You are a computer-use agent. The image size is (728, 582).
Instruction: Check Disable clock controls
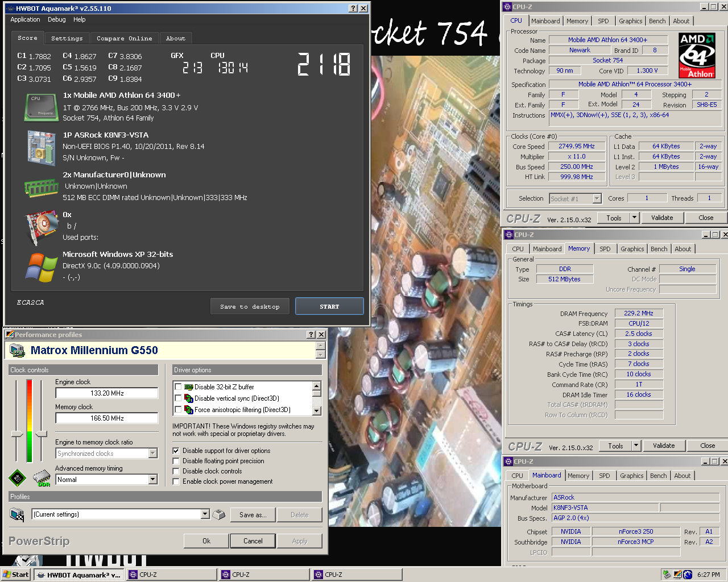(176, 471)
